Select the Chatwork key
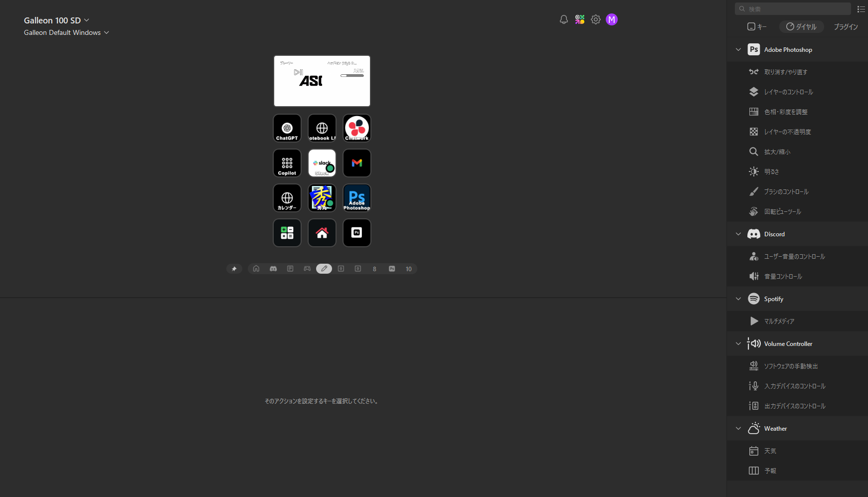 click(357, 128)
